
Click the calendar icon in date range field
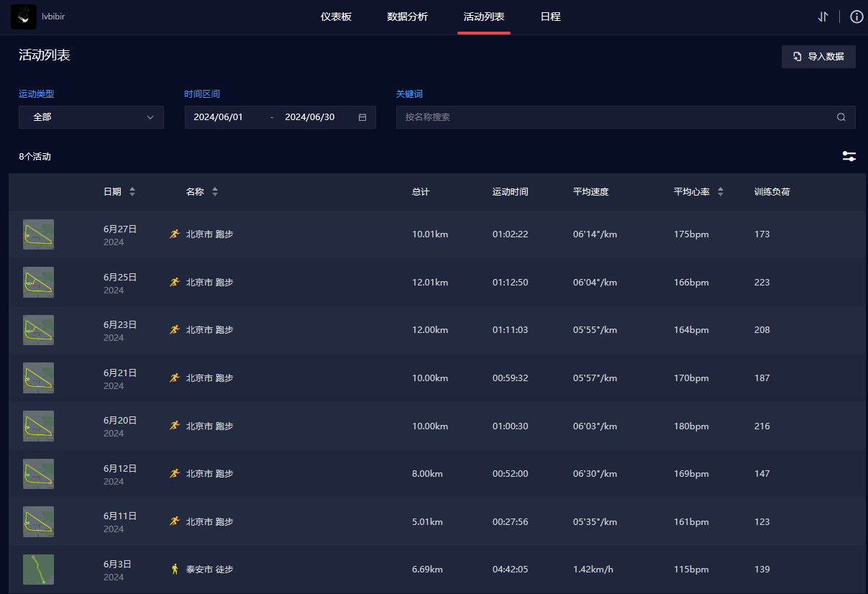click(x=362, y=117)
